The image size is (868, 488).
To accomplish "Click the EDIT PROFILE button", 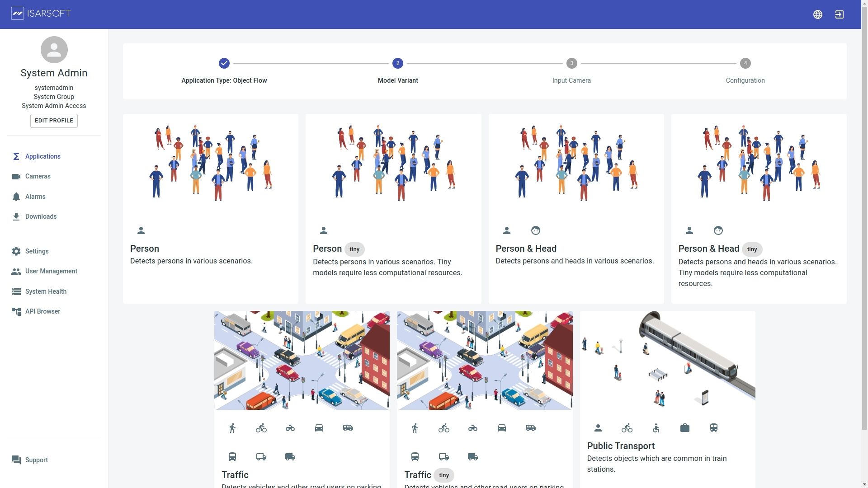I will pyautogui.click(x=54, y=121).
